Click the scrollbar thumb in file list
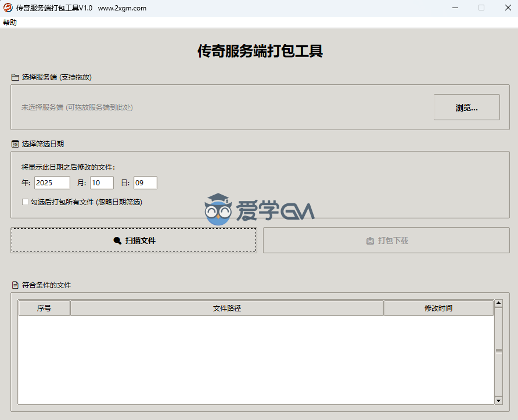Image resolution: width=518 pixels, height=420 pixels. pyautogui.click(x=498, y=351)
